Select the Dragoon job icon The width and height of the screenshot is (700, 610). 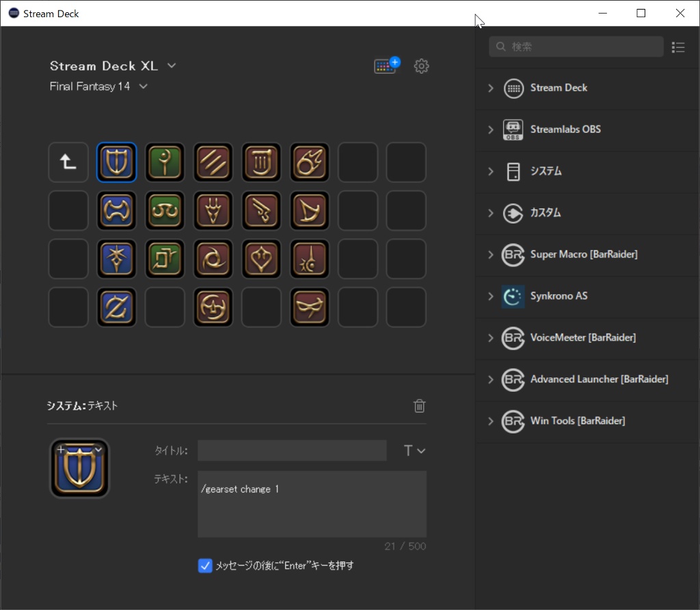pyautogui.click(x=213, y=211)
